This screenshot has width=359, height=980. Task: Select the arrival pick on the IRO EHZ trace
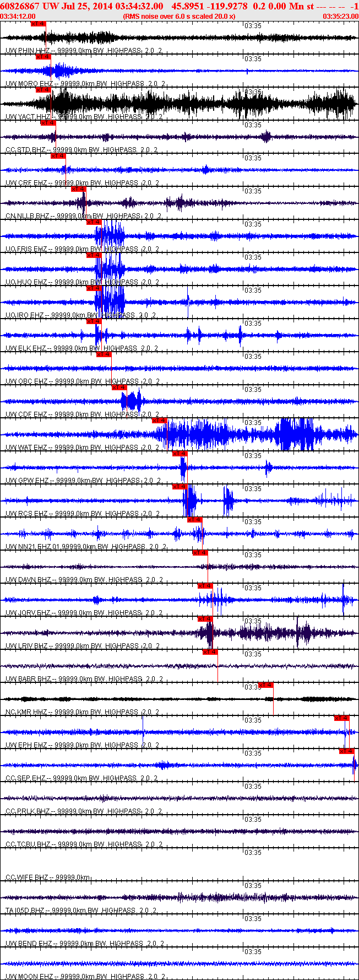point(94,288)
